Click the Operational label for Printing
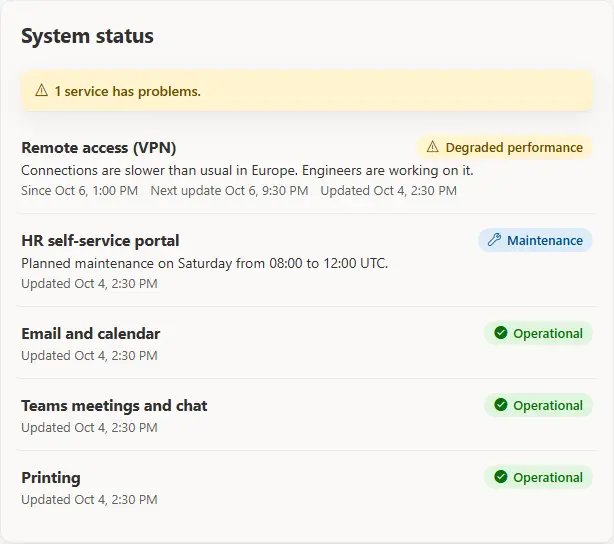This screenshot has width=614, height=544. click(x=548, y=477)
